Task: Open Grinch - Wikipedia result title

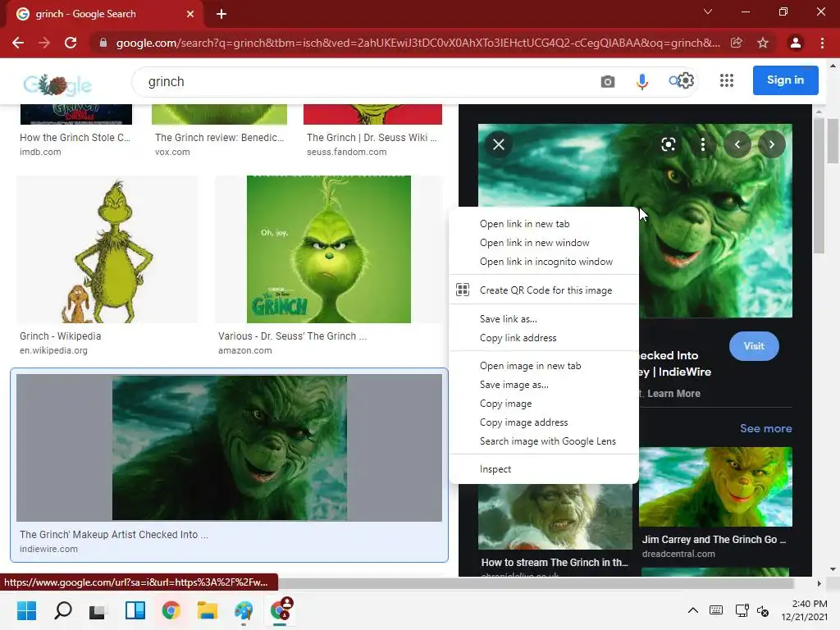Action: point(61,336)
